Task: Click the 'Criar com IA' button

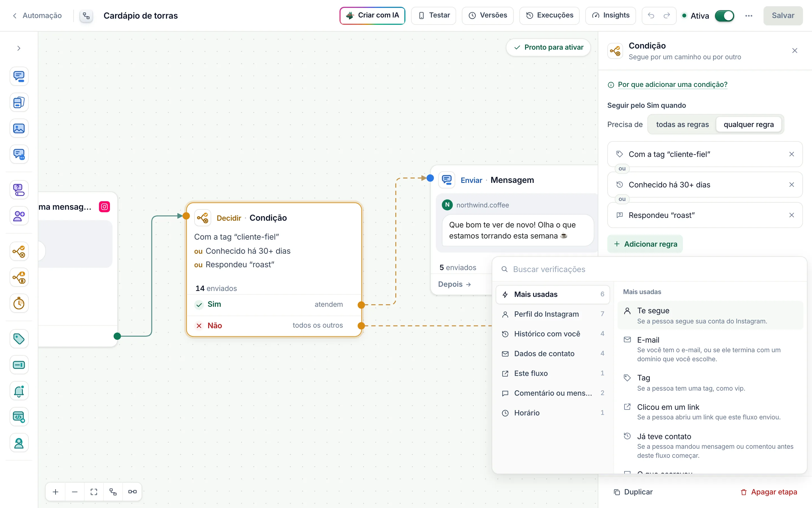Action: point(372,16)
